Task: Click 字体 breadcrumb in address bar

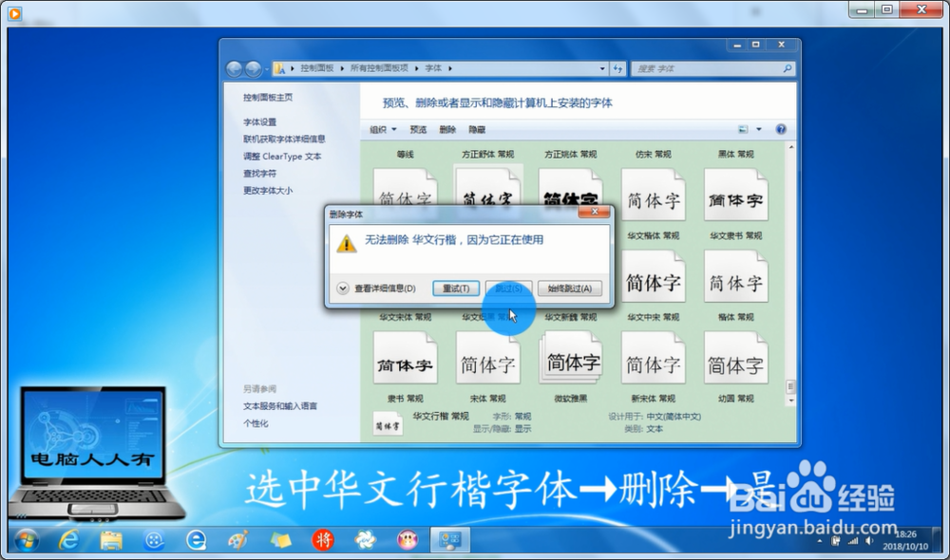Action: 433,68
